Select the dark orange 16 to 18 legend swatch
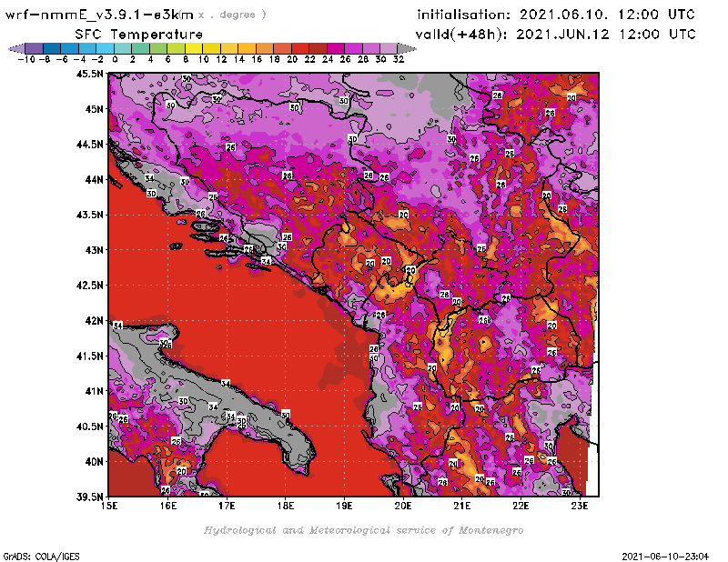The height and width of the screenshot is (562, 728). [265, 48]
